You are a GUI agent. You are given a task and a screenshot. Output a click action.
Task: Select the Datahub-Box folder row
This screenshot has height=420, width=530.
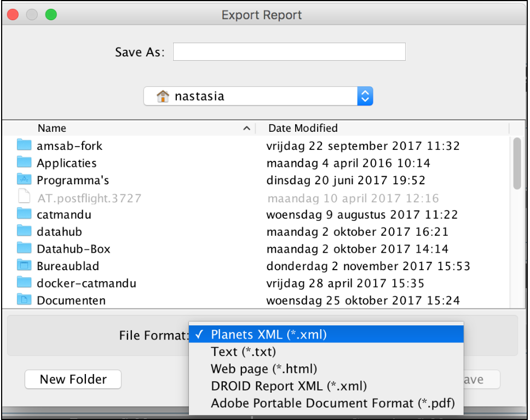point(73,249)
